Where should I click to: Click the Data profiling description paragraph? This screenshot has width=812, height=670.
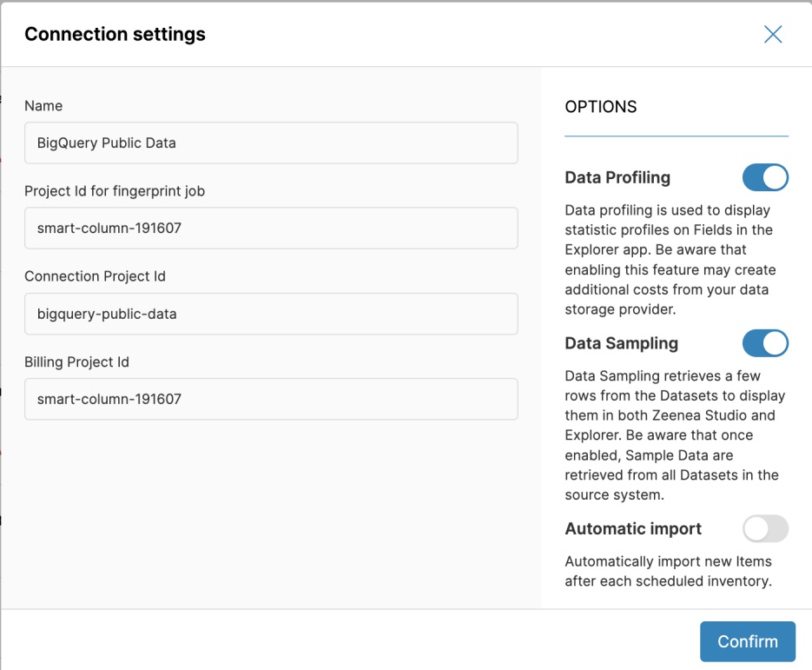click(670, 260)
